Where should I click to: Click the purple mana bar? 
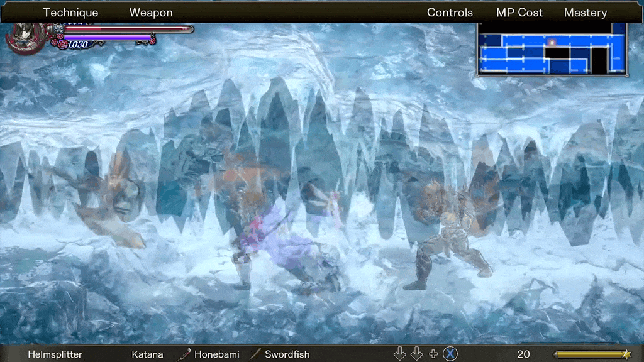pyautogui.click(x=107, y=38)
